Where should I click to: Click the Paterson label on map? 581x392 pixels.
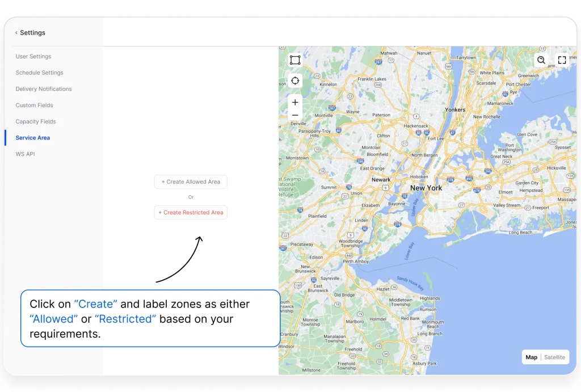click(381, 115)
